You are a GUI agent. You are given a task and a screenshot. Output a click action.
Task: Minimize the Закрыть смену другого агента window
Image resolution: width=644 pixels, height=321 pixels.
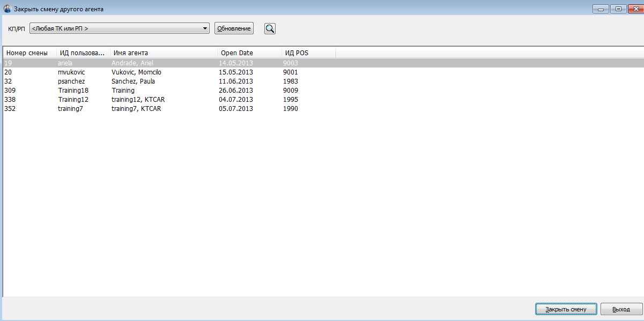tap(601, 9)
